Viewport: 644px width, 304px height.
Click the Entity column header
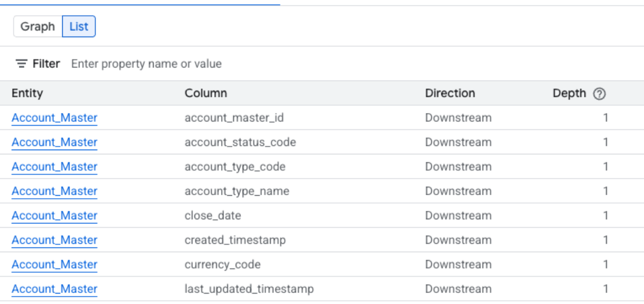tap(27, 93)
